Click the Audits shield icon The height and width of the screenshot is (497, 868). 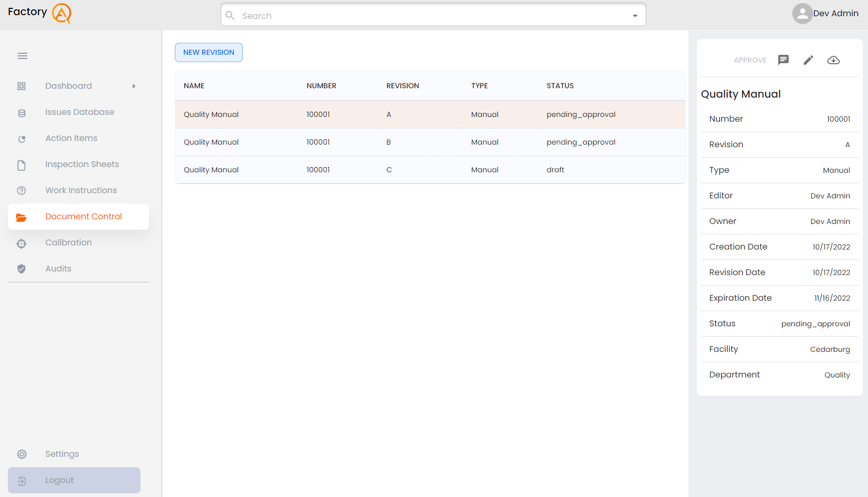pos(21,269)
